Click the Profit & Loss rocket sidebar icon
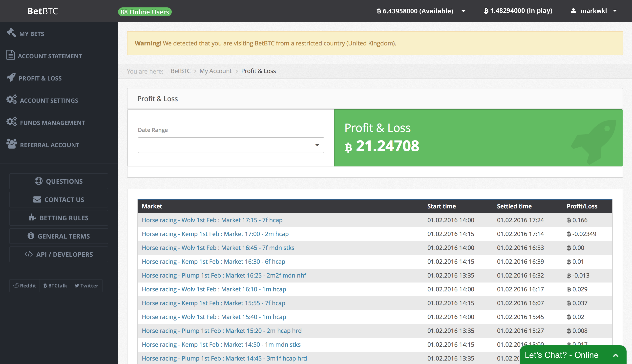This screenshot has height=364, width=632. tap(11, 77)
